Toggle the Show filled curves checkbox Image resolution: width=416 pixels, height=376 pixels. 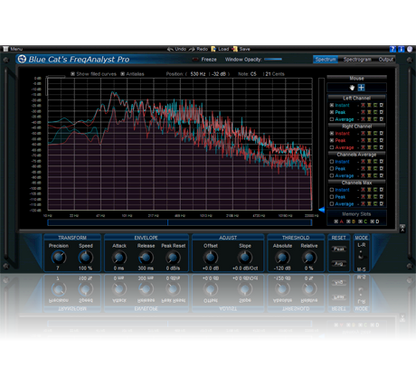pyautogui.click(x=73, y=74)
